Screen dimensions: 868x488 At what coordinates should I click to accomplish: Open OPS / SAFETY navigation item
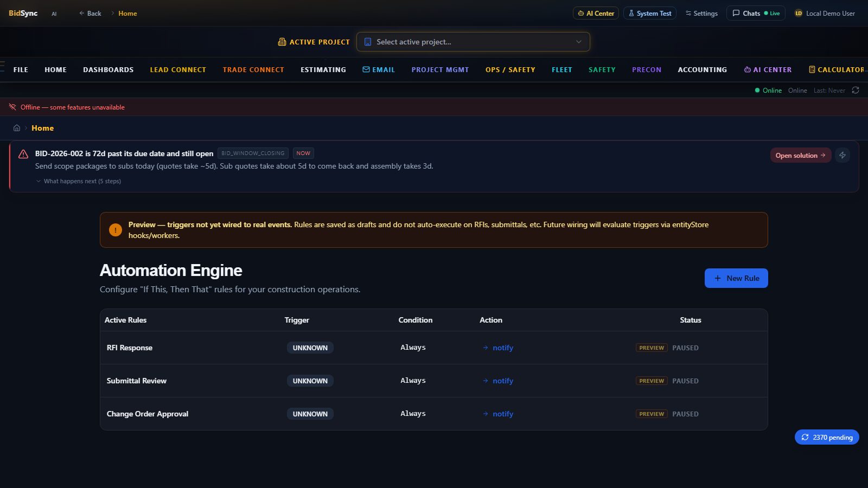tap(510, 69)
